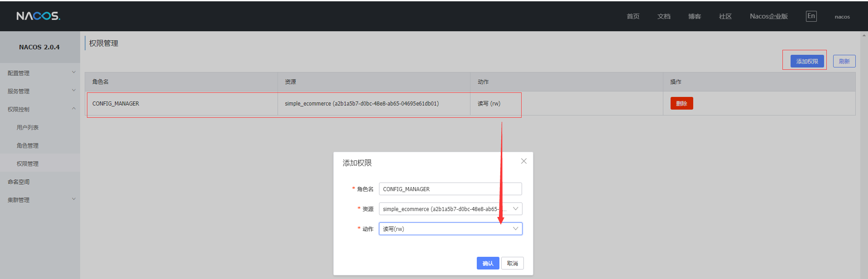Click the 添加权限 button
Viewport: 868px width, 279px height.
pos(807,61)
